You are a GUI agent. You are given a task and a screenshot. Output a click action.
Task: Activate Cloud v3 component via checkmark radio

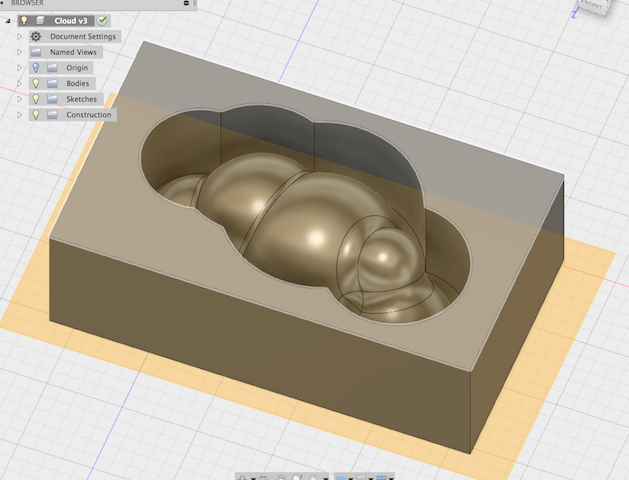click(102, 20)
